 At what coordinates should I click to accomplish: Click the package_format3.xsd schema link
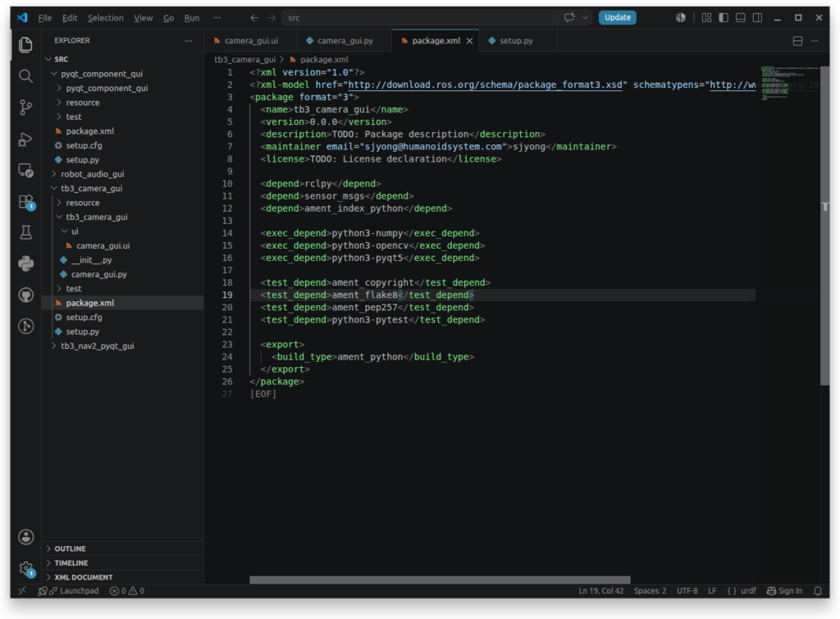click(486, 85)
